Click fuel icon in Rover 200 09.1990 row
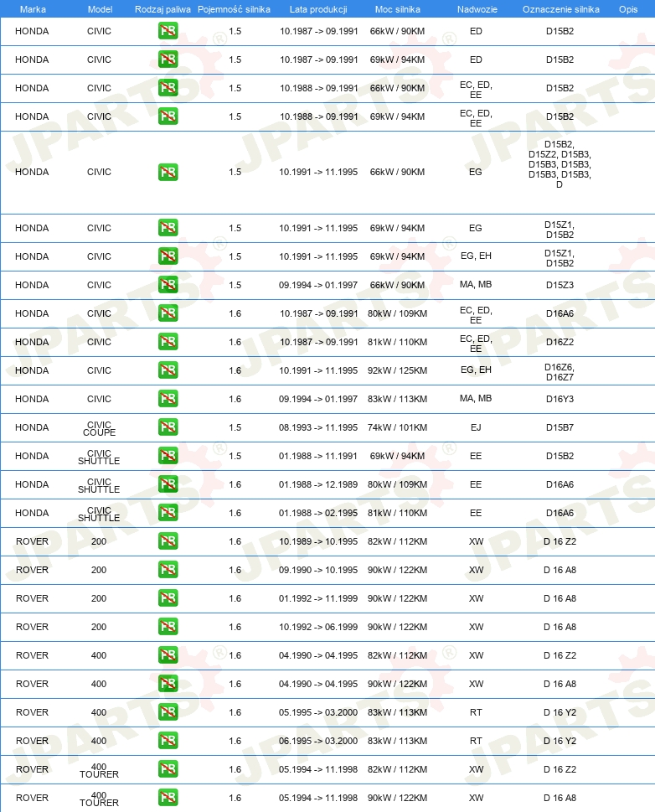Screen dimensions: 655x812 coord(168,570)
